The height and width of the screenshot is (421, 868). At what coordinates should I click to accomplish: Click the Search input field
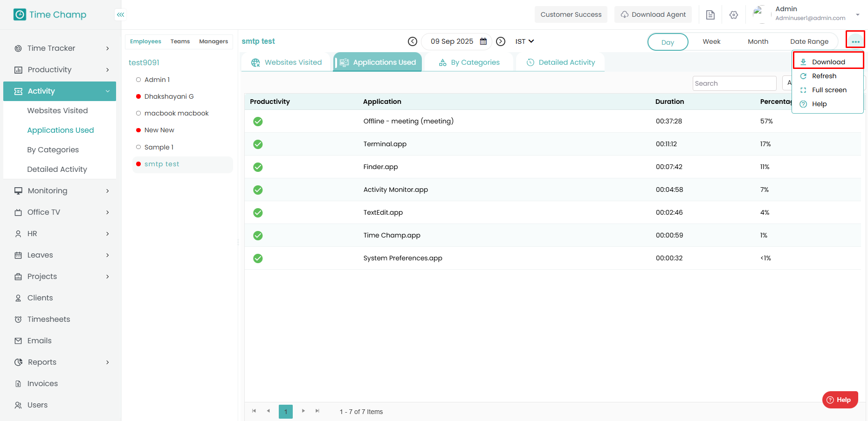coord(734,83)
